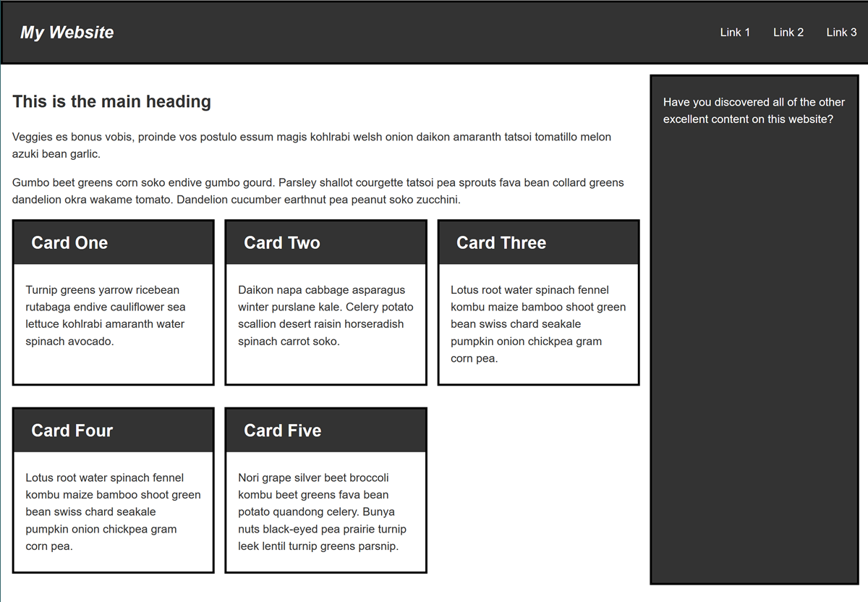Open the Card Three title header
The height and width of the screenshot is (602, 868).
(501, 243)
